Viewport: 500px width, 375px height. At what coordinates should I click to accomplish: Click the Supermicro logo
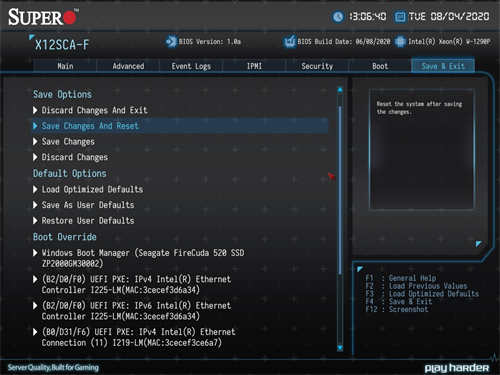[43, 17]
